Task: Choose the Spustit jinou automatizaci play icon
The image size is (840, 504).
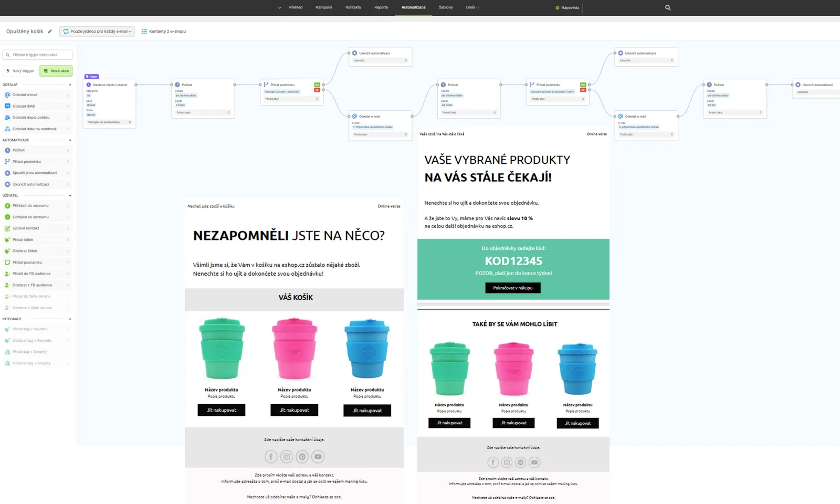Action: click(x=7, y=173)
